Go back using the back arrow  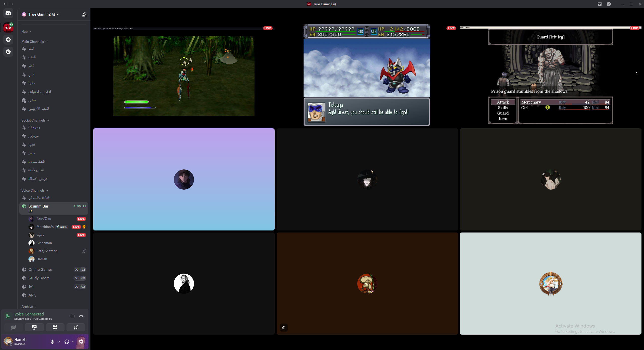click(5, 4)
